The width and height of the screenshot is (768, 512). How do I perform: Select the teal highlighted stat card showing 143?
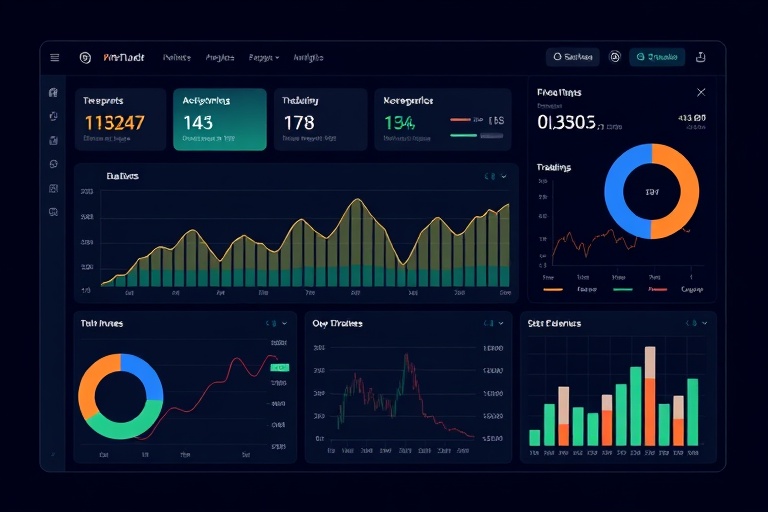click(220, 119)
